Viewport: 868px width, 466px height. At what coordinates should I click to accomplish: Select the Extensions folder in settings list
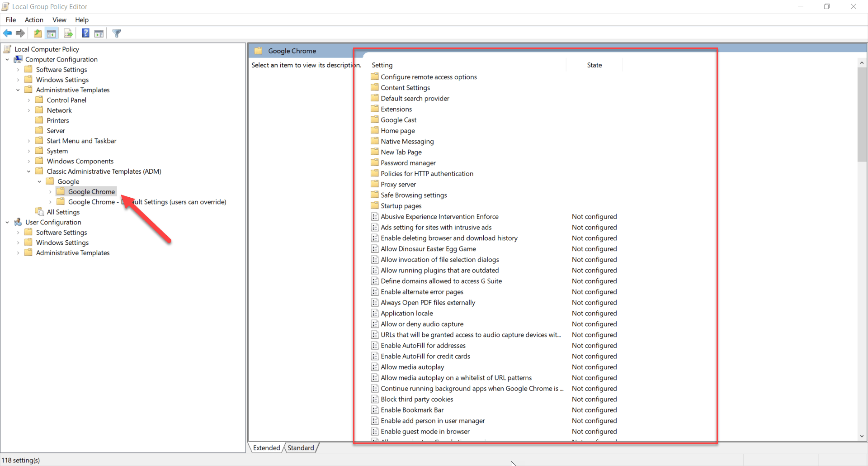pos(396,109)
